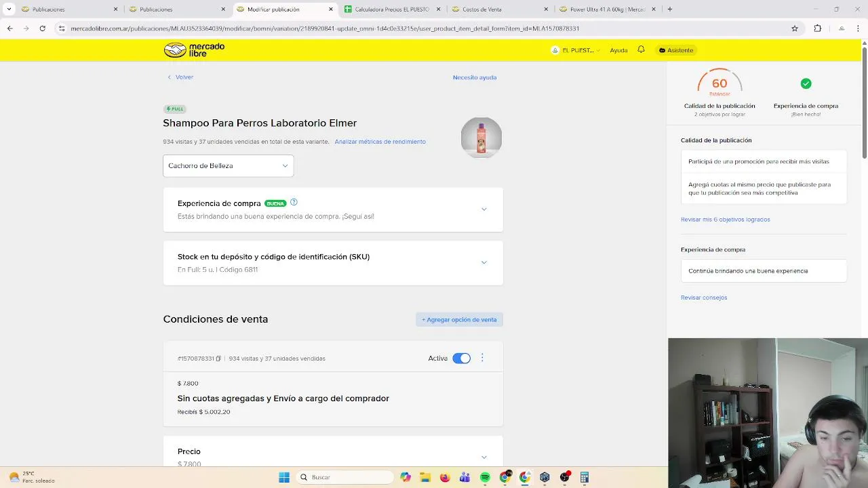Click the Necesito ayuda link
Screen dimensions: 868x488
click(475, 77)
